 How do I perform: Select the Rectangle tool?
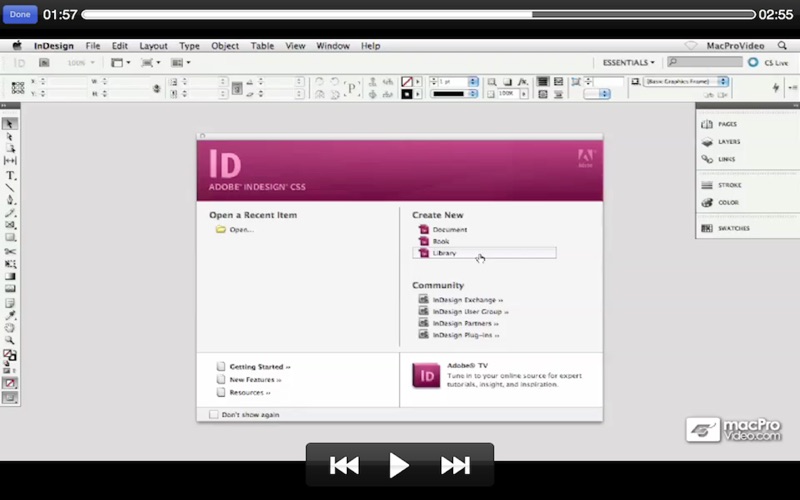click(x=10, y=237)
